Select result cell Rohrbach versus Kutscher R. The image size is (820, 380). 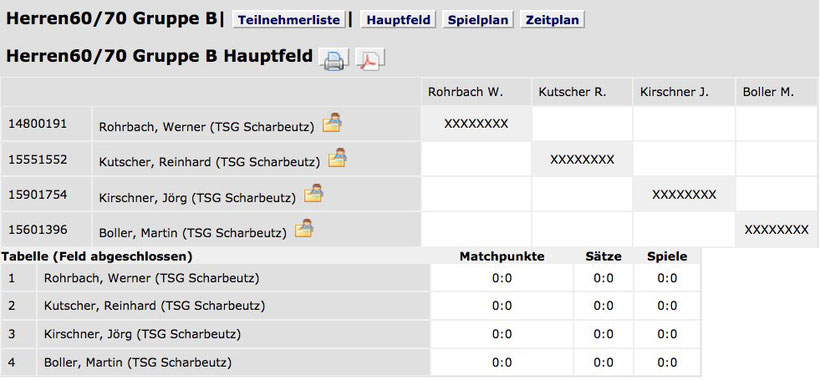(582, 124)
